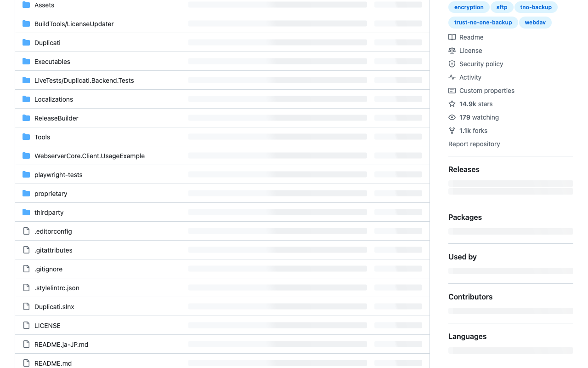Open the playwright-tests folder
The width and height of the screenshot is (588, 368).
(58, 175)
